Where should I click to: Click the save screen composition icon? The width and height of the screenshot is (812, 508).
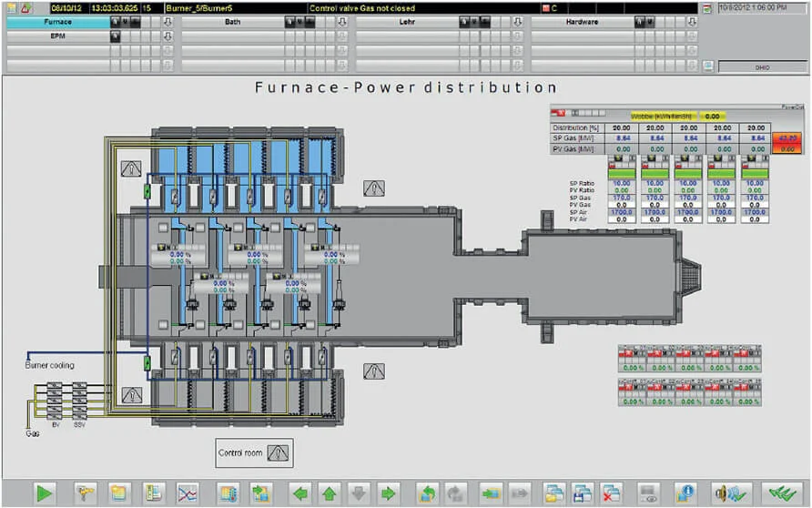583,493
